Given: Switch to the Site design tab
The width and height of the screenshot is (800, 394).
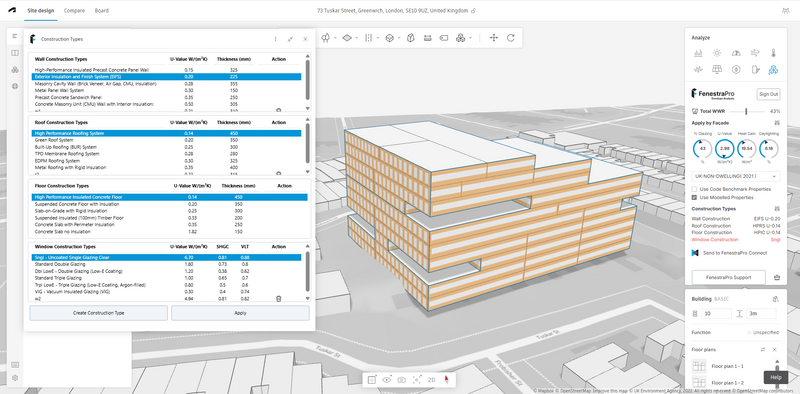Looking at the screenshot, I should pos(40,10).
